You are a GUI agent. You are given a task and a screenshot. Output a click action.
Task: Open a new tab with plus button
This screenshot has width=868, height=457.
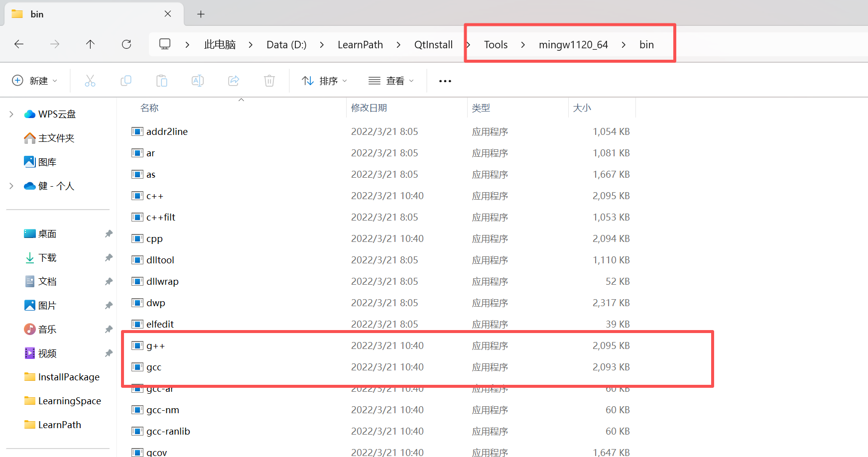click(201, 14)
